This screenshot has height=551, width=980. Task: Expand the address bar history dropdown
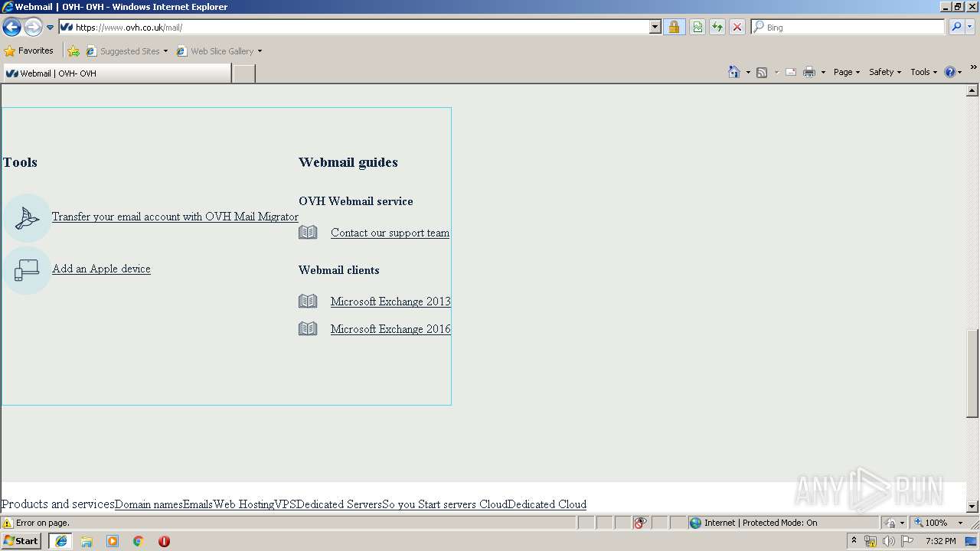(655, 27)
